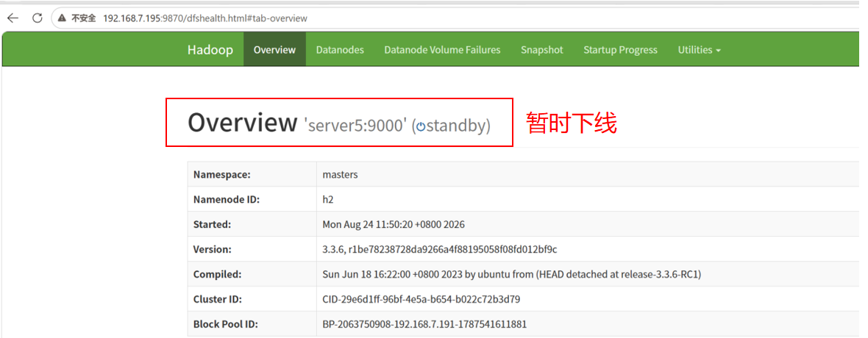Select the Overview tab
The height and width of the screenshot is (338, 868).
(x=274, y=50)
